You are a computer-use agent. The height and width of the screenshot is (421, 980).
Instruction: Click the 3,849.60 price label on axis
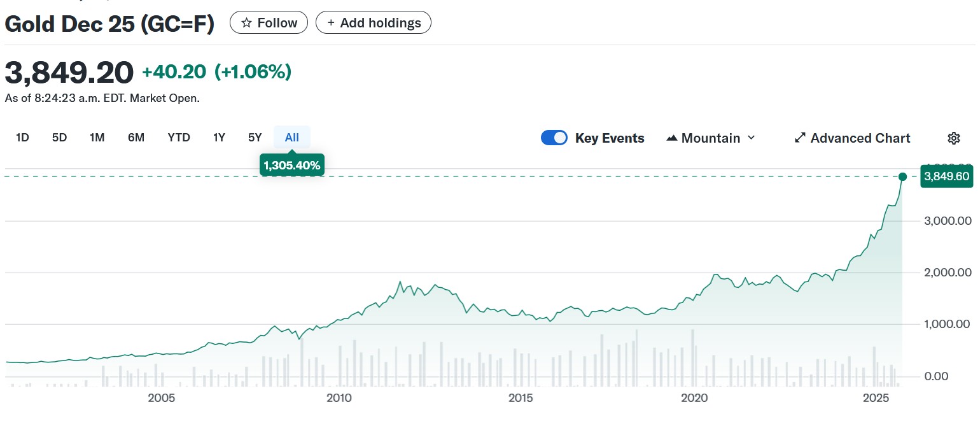(946, 176)
